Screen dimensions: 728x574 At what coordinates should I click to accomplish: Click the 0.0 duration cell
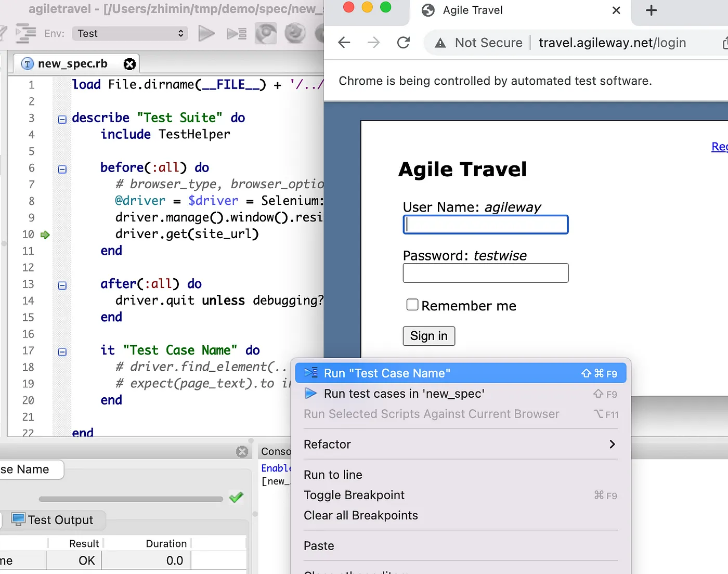147,560
